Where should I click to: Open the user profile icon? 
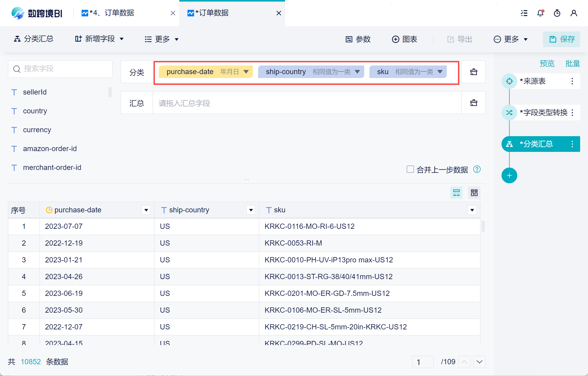click(574, 13)
